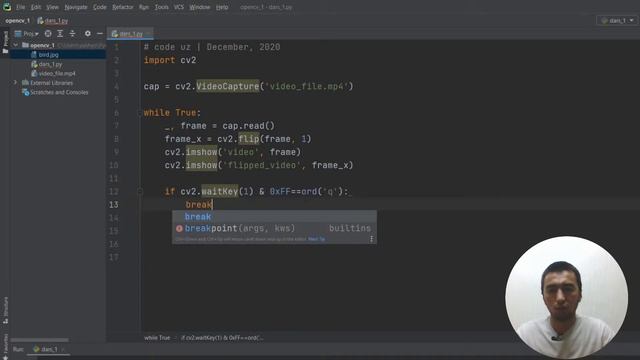
Task: Click 'import cv2' on line 2
Action: [170, 60]
